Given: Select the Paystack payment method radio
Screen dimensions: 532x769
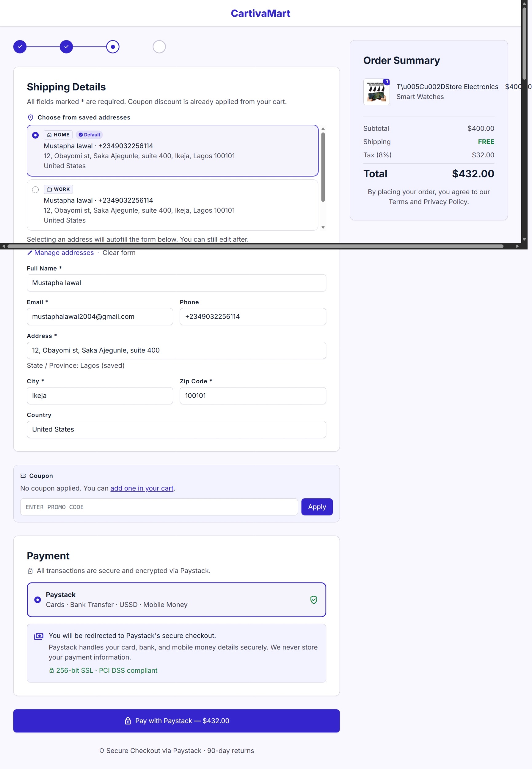Looking at the screenshot, I should click(x=38, y=600).
